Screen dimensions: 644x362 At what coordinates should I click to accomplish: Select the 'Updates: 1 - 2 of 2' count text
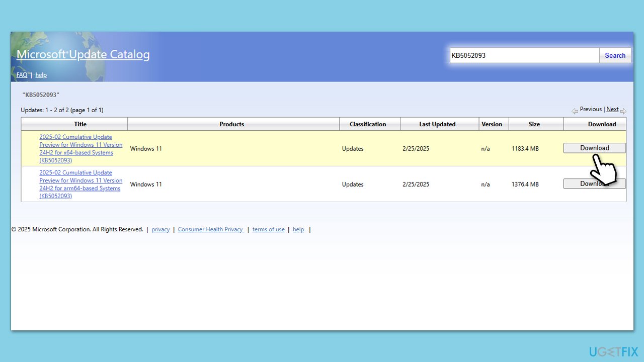point(62,110)
